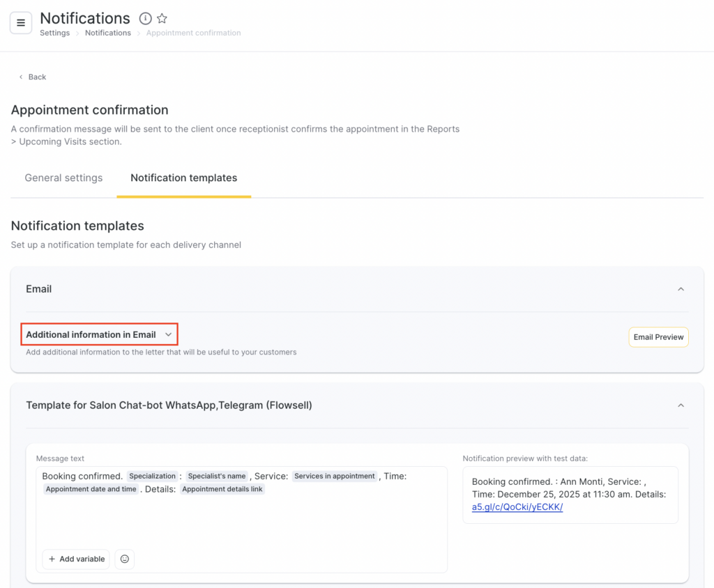
Task: Select the Specialization variable chip
Action: 152,476
